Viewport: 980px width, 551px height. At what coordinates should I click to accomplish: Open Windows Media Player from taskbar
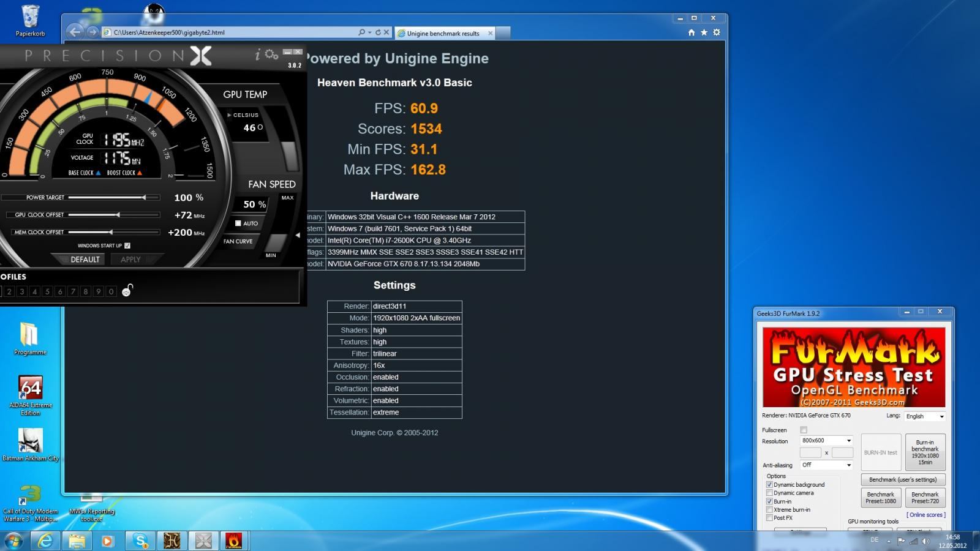(x=107, y=541)
